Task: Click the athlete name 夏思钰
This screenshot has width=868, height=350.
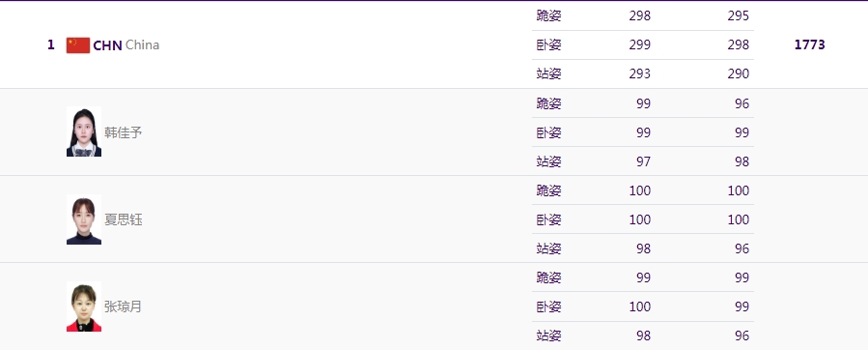Action: tap(123, 219)
